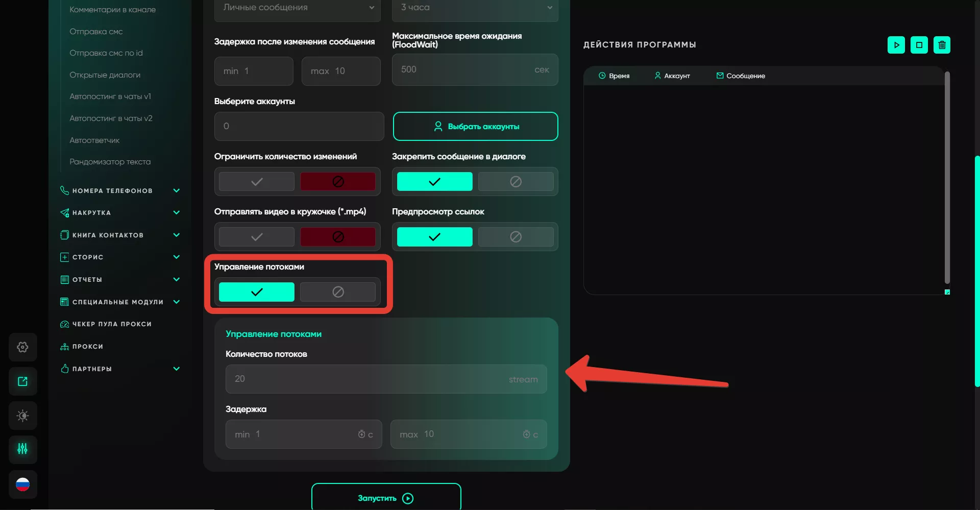
Task: Click the plus-square icon next to Сторис
Action: [x=64, y=257]
